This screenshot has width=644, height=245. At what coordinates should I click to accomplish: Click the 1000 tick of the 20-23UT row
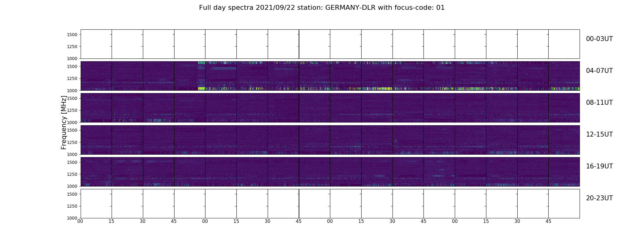(72, 218)
